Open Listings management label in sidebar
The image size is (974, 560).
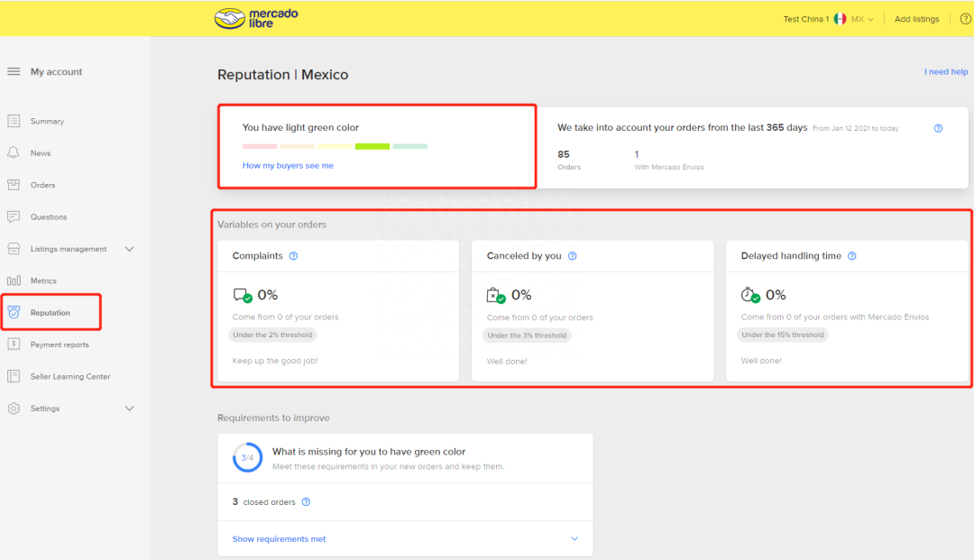pos(69,249)
